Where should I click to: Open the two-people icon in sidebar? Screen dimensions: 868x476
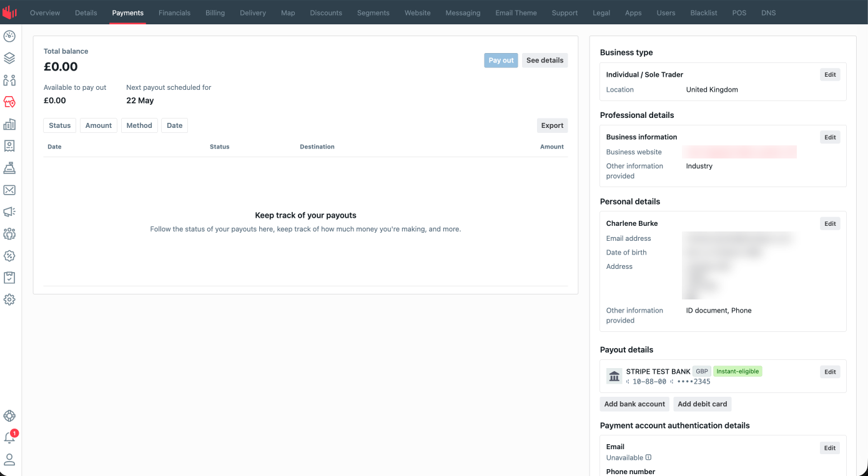tap(9, 80)
